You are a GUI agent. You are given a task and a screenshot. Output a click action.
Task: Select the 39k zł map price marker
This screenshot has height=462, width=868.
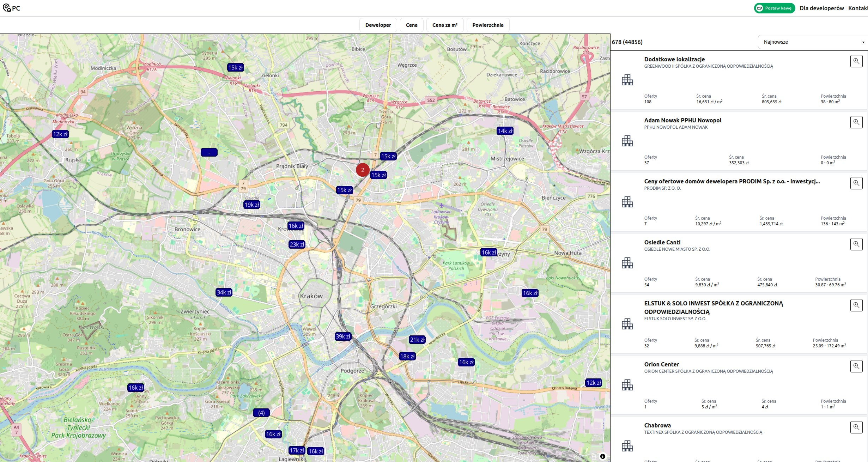click(343, 336)
